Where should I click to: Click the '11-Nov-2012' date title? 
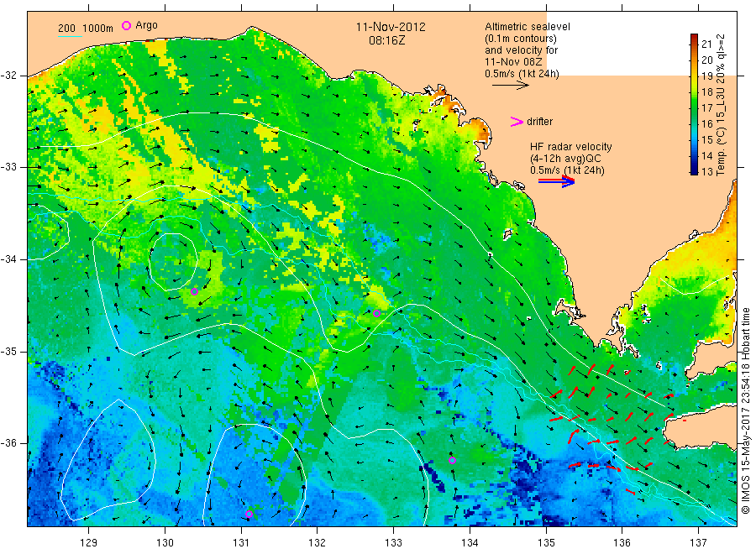click(391, 27)
